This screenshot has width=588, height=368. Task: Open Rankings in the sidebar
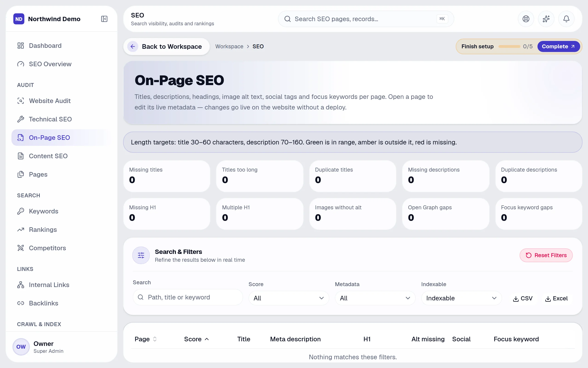62,230
